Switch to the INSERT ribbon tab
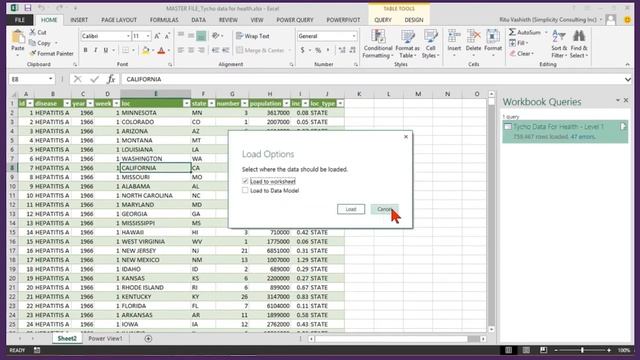Viewport: 640px width, 360px height. coord(79,20)
